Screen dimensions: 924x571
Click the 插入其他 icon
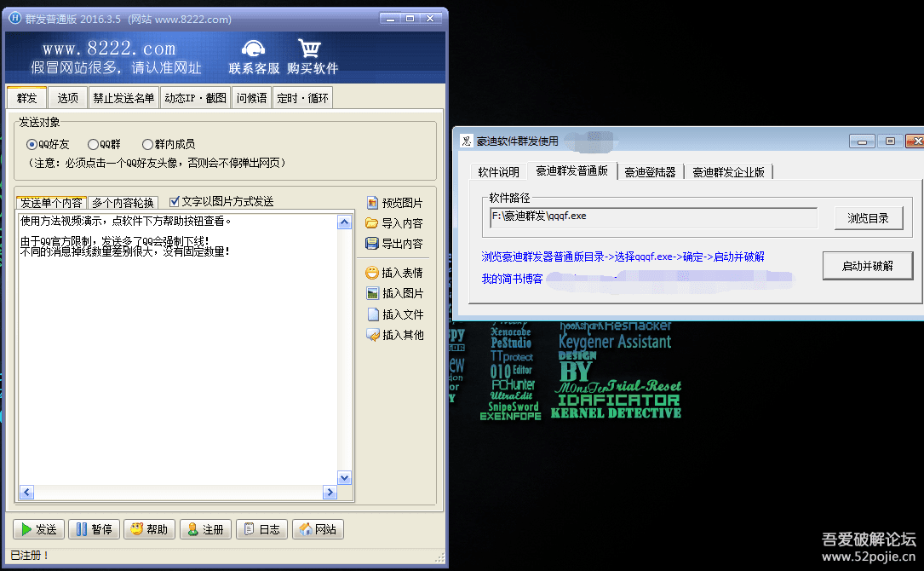[372, 335]
